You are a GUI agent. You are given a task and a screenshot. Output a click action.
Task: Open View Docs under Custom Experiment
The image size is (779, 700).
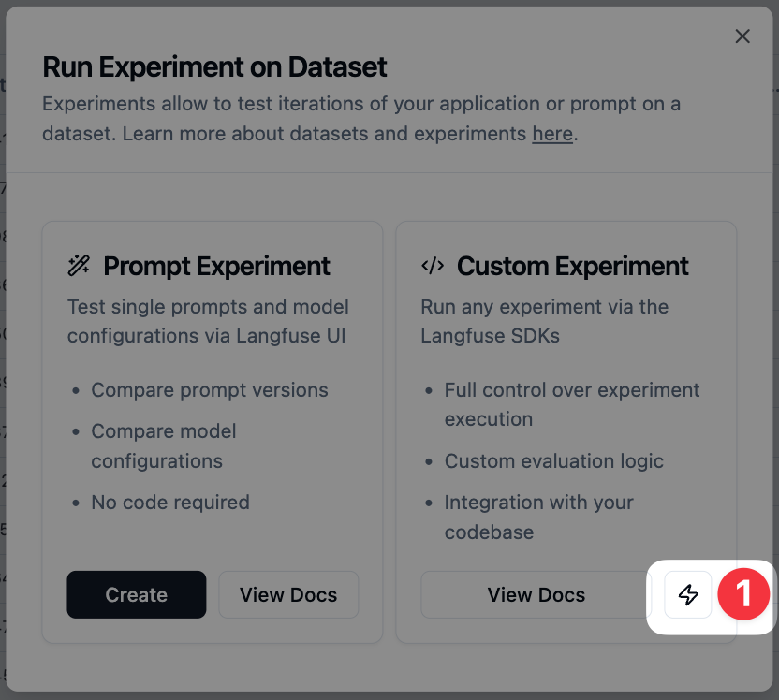tap(536, 594)
